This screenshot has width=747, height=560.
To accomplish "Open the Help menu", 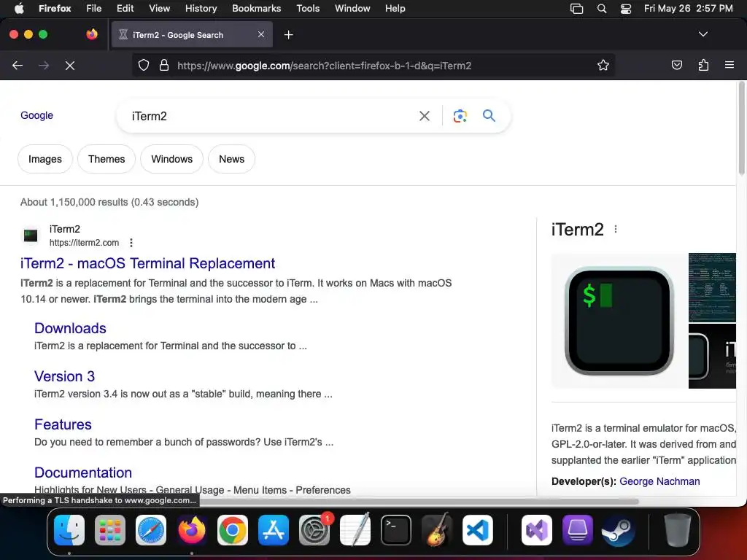I will click(x=395, y=8).
